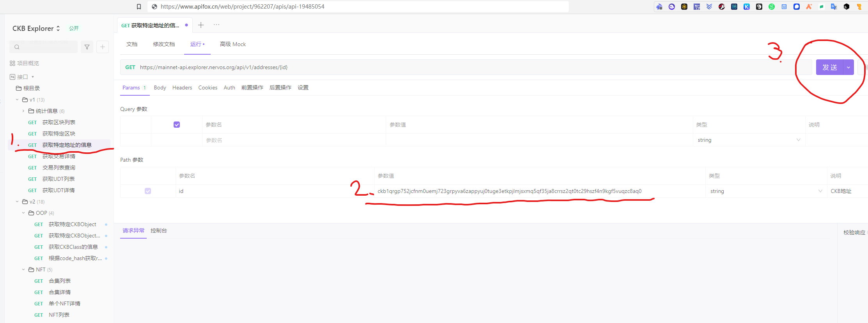Screen dimensions: 868x323
Task: Switch to the 高级 Mock tab
Action: coord(233,44)
